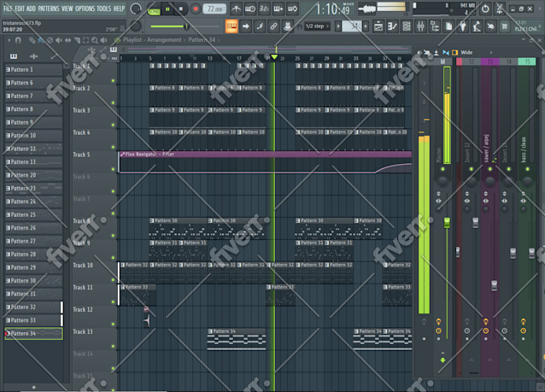The width and height of the screenshot is (545, 392).
Task: Click the link-to-controller chain icon
Action: pyautogui.click(x=273, y=26)
